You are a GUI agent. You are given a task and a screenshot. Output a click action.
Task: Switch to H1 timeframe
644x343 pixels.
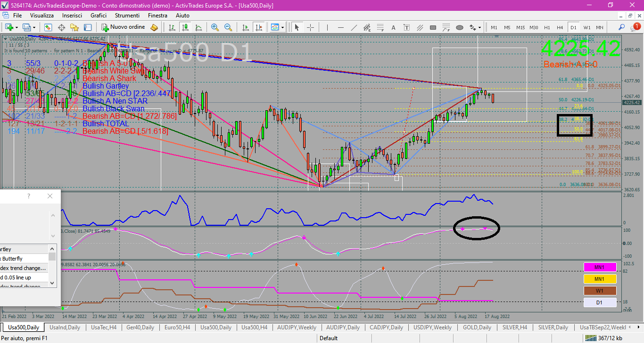547,27
